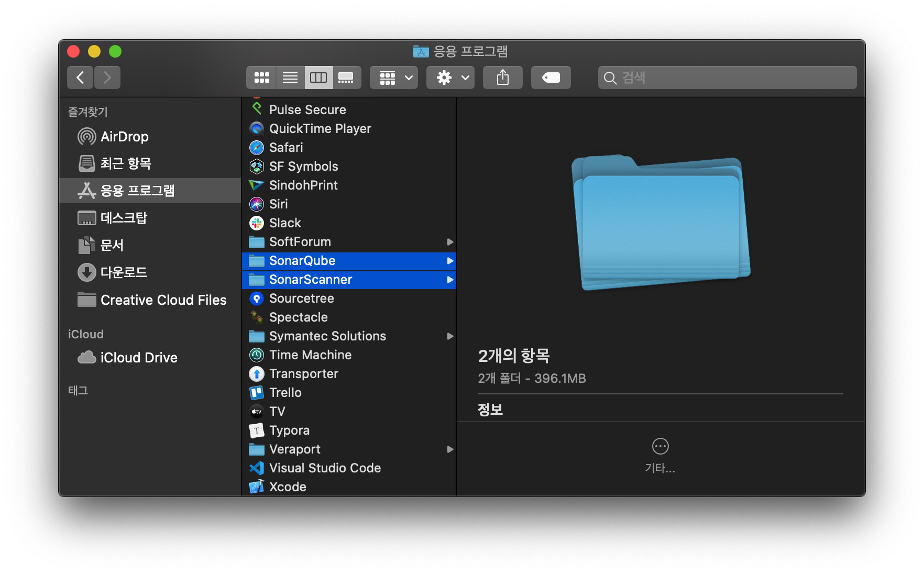Select 응용 프로그램 in the sidebar
The height and width of the screenshot is (574, 924).
[150, 191]
